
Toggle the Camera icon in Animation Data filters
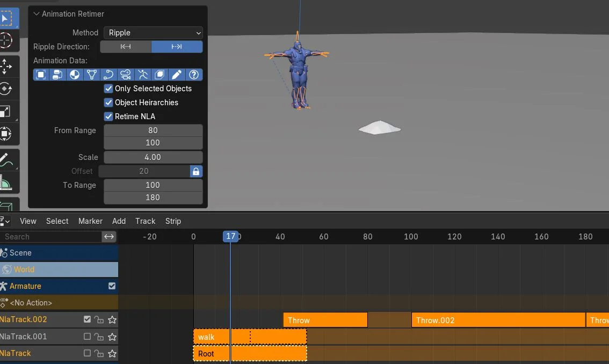point(125,75)
